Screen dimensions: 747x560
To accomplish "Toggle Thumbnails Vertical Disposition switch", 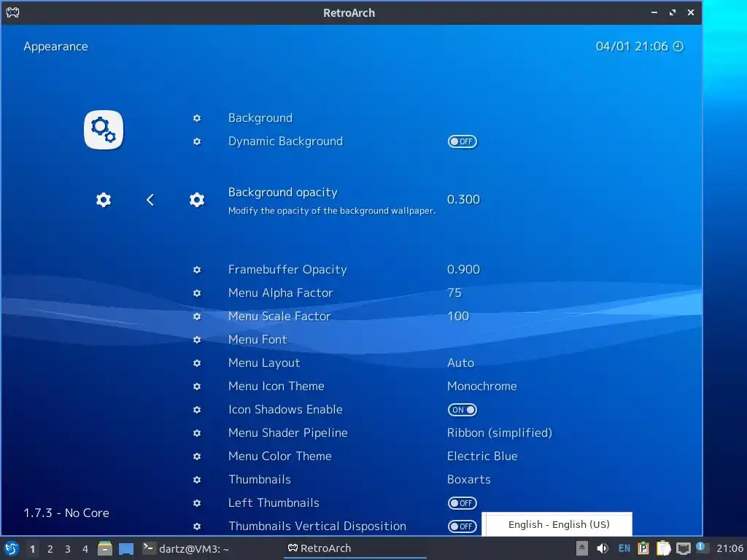I will coord(462,526).
